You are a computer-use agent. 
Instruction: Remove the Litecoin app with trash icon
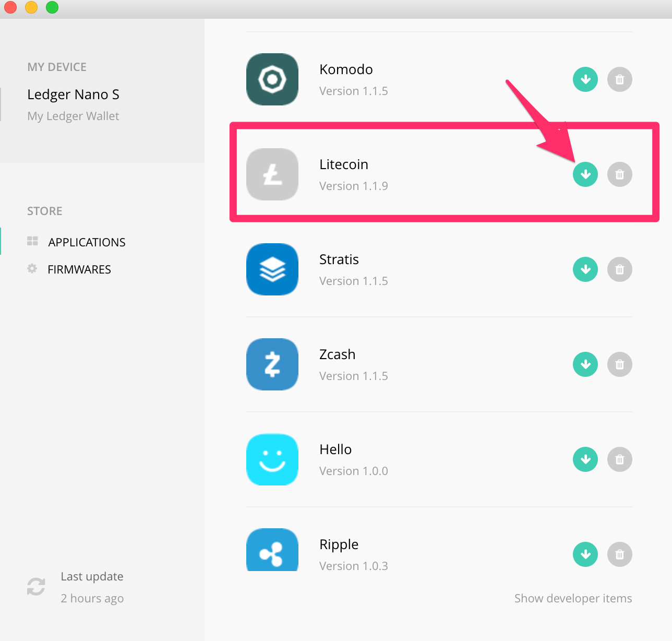[620, 174]
